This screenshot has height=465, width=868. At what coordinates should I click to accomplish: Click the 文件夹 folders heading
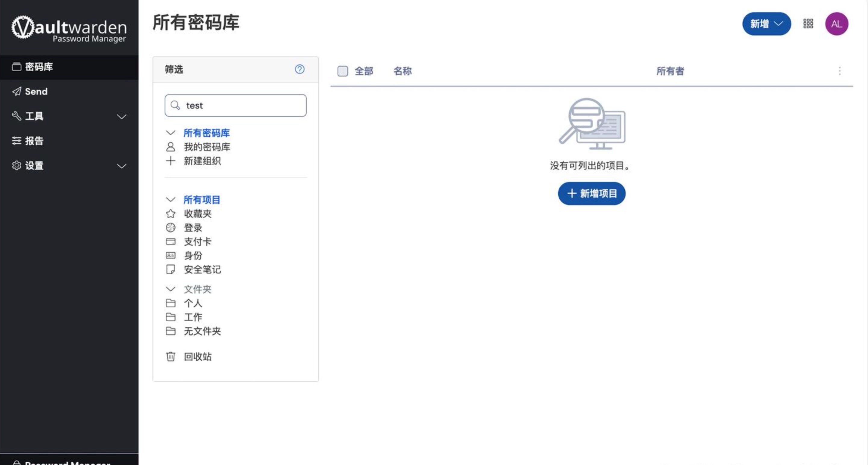(x=198, y=289)
